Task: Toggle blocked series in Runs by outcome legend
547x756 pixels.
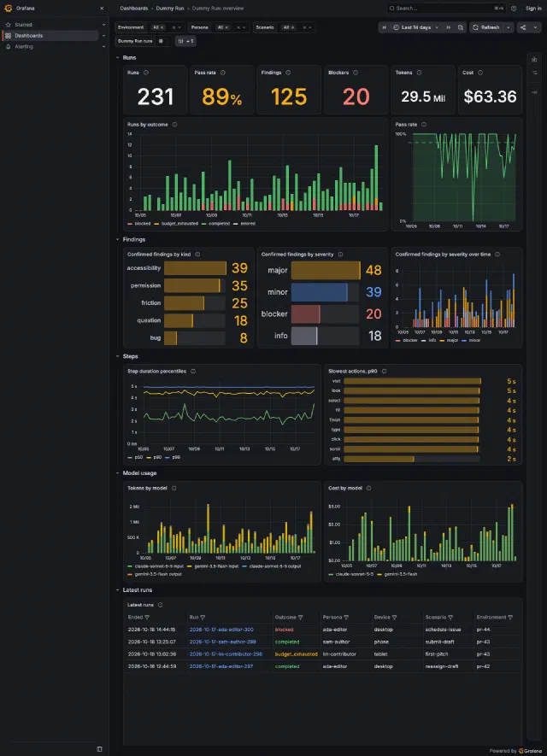Action: tap(139, 224)
